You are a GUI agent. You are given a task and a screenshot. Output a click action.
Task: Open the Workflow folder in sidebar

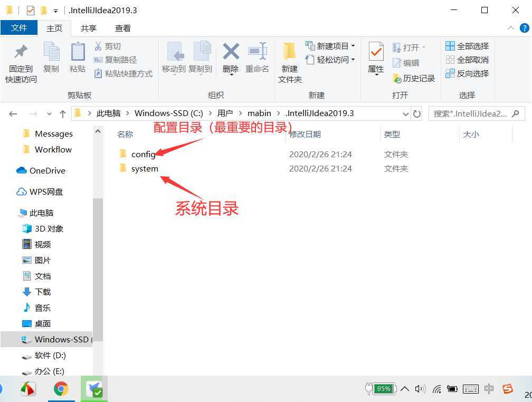pos(47,150)
